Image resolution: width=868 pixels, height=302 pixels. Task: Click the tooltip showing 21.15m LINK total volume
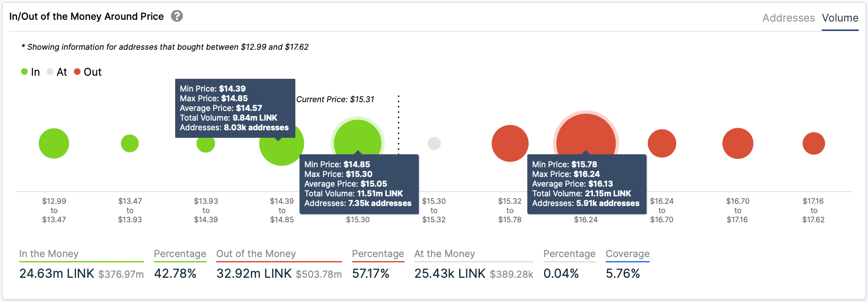click(587, 184)
